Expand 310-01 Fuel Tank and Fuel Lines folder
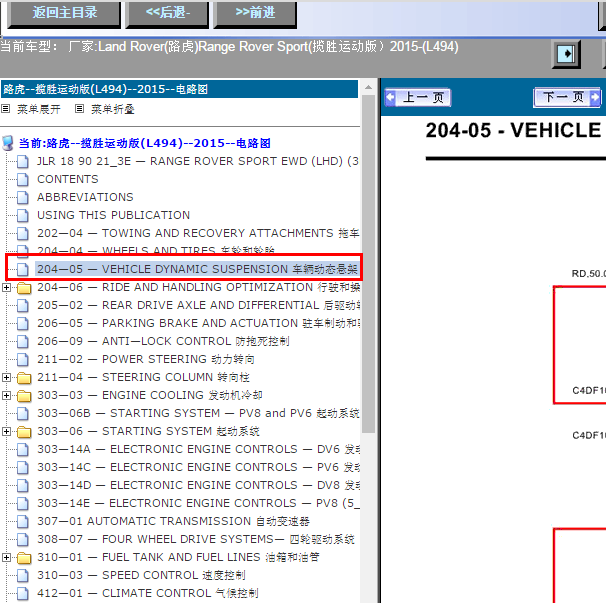Screen dimensions: 606x603 tap(6, 557)
